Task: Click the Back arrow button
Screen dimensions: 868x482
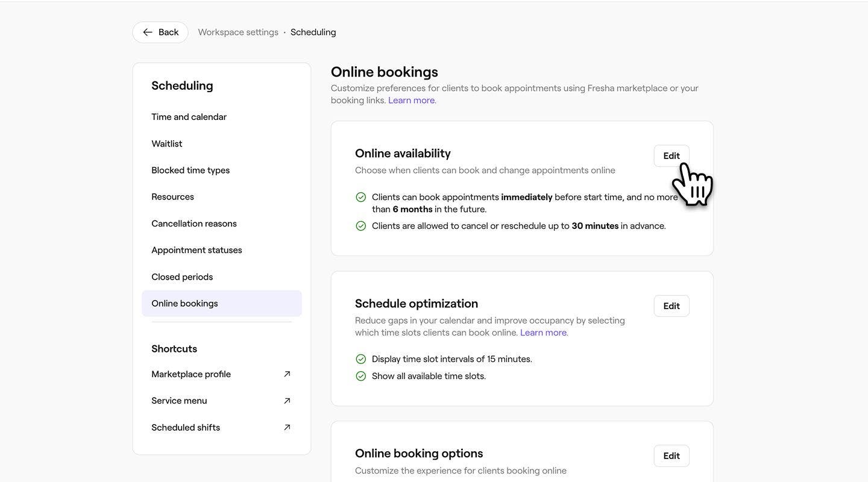Action: coord(160,33)
